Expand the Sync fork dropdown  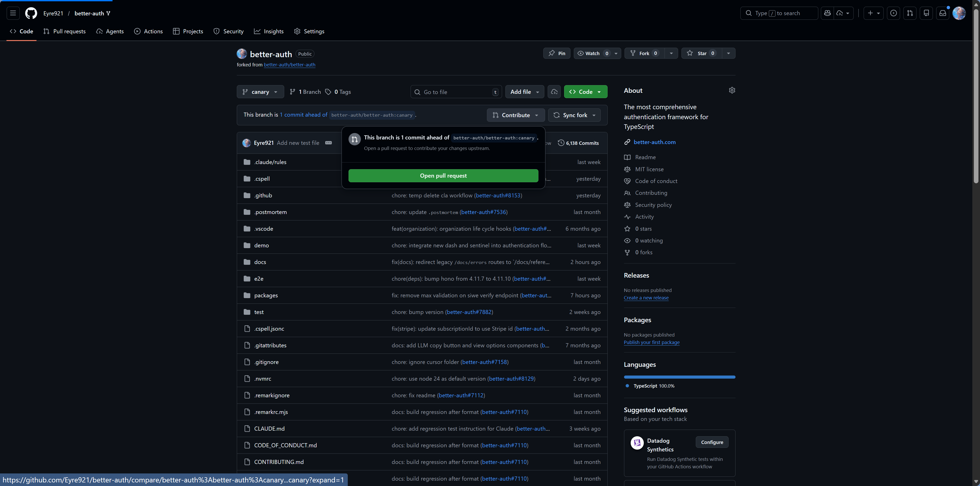(x=575, y=115)
